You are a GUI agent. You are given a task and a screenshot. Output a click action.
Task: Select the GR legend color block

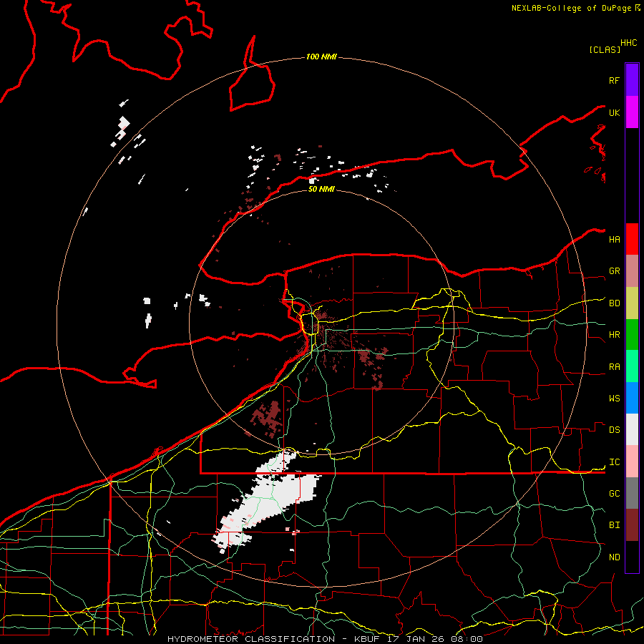(632, 271)
